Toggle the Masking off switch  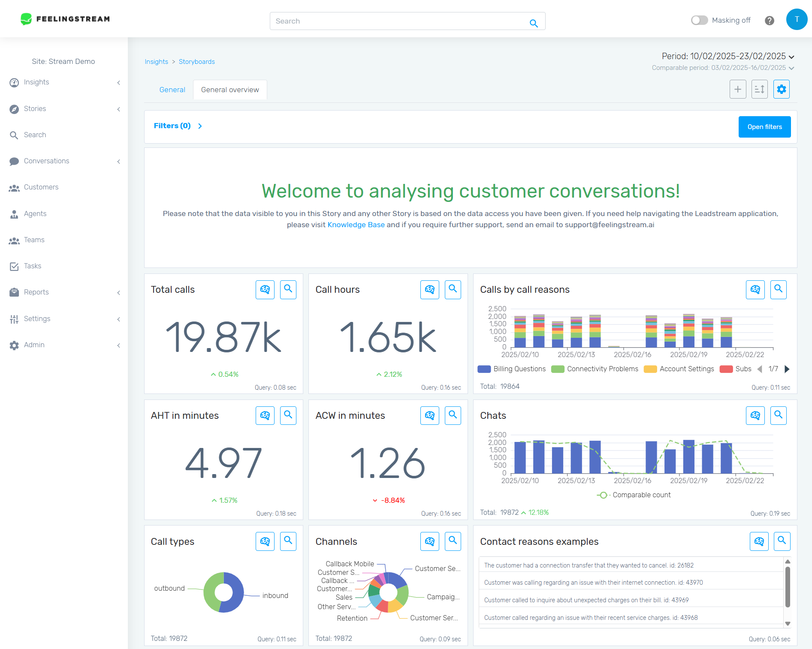(699, 20)
